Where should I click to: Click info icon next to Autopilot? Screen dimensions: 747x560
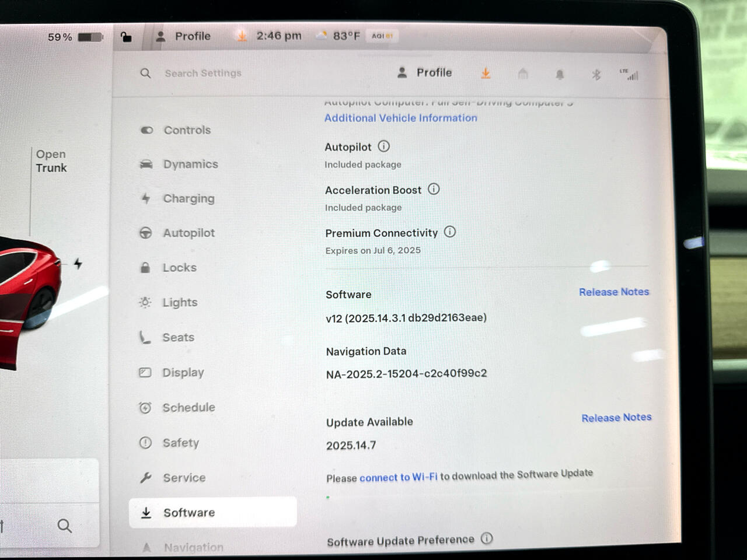tap(383, 146)
